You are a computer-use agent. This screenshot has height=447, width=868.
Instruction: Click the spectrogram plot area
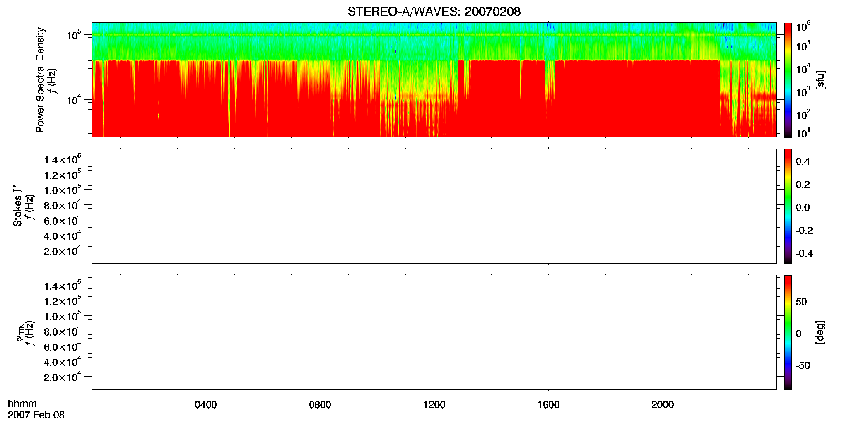[x=434, y=80]
